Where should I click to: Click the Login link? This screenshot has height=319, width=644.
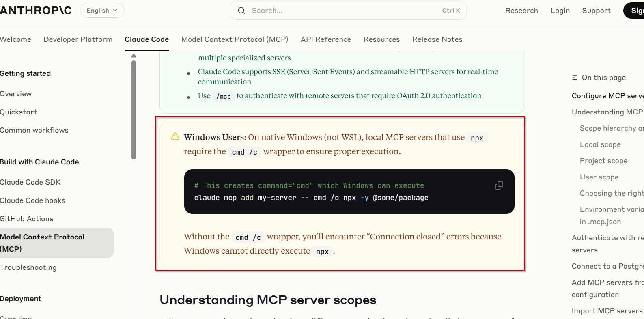(x=560, y=11)
